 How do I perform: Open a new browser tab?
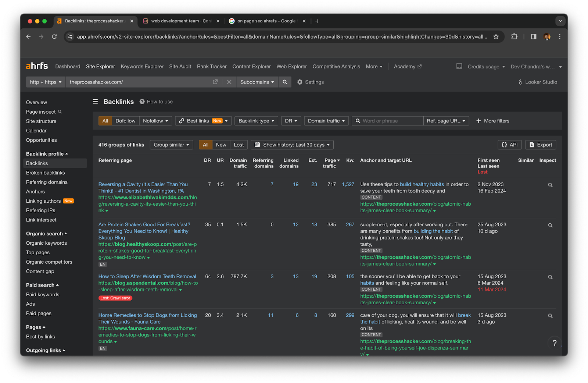(317, 21)
